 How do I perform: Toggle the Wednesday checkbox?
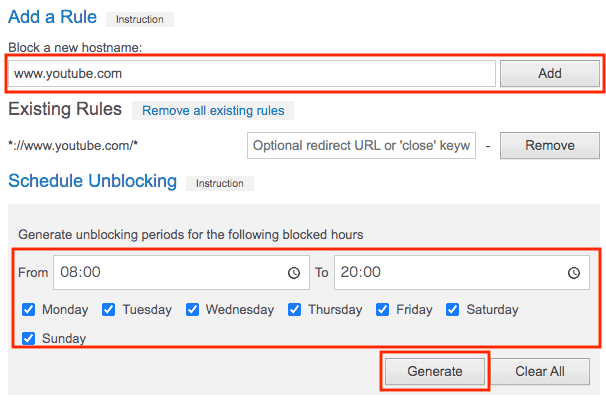[x=192, y=309]
